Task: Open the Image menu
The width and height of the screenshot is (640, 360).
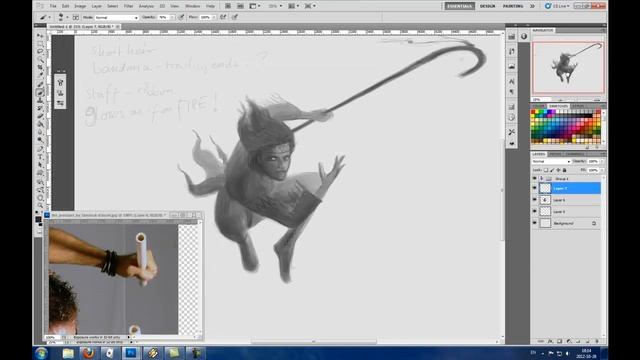Action: tap(80, 6)
